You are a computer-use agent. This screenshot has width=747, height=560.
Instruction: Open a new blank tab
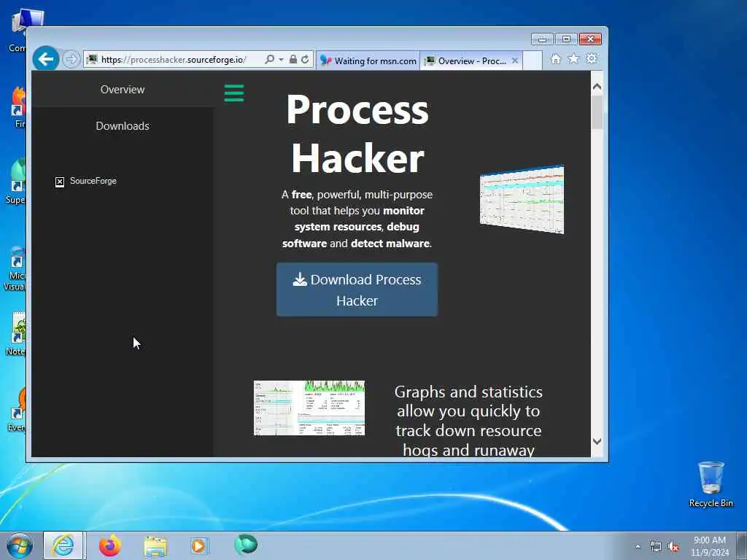(x=533, y=61)
